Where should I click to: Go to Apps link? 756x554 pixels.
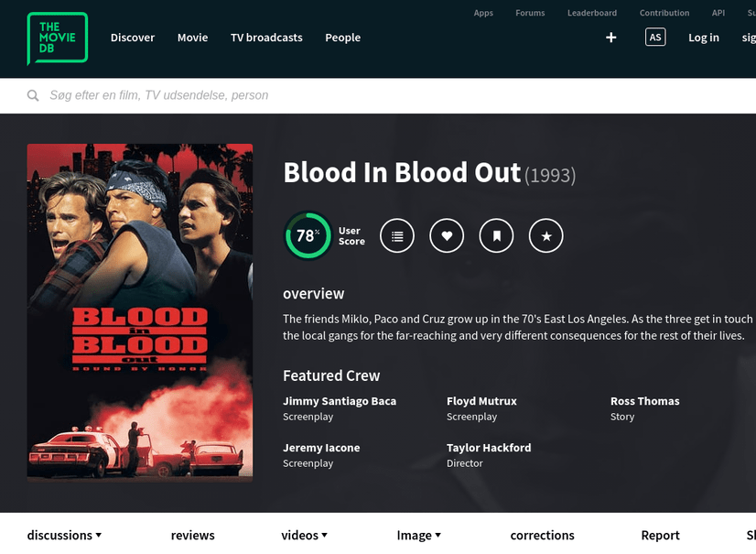(483, 13)
